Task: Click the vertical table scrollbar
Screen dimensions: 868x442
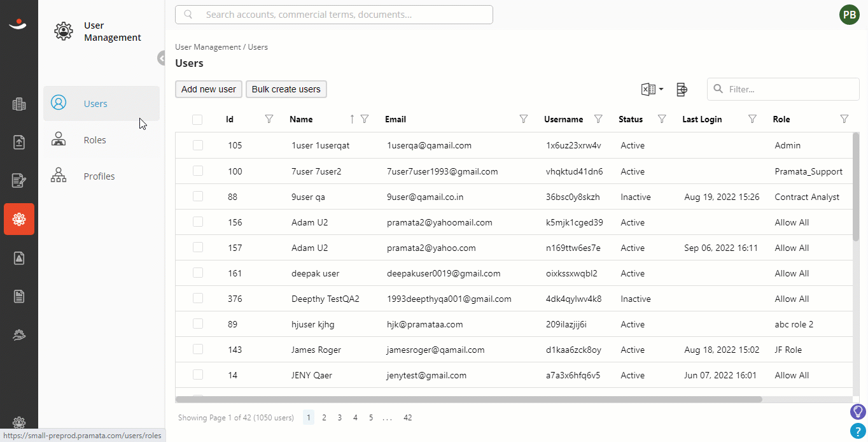Action: pyautogui.click(x=856, y=187)
